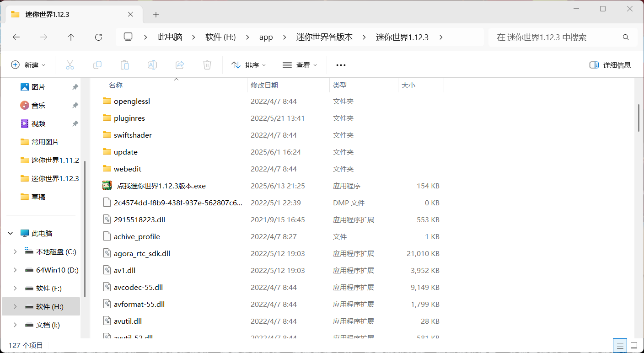This screenshot has width=644, height=353.
Task: Click the Share icon in toolbar
Action: coord(180,65)
